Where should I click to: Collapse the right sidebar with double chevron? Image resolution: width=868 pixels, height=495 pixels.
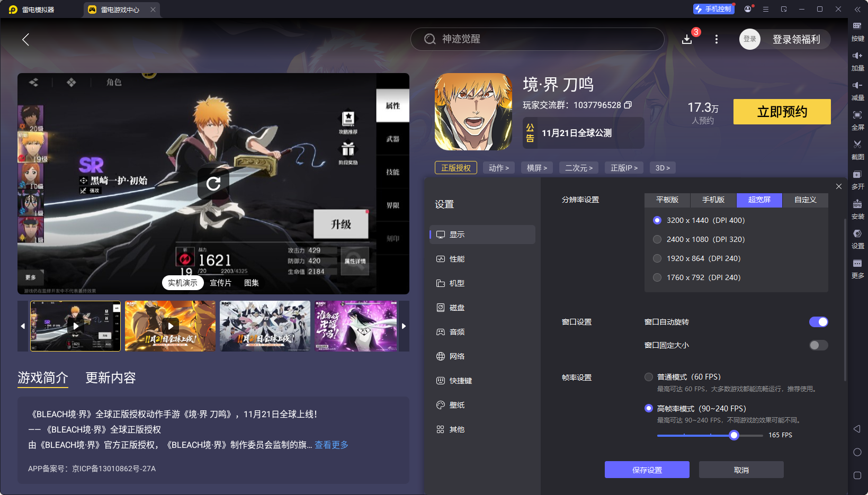click(x=857, y=9)
